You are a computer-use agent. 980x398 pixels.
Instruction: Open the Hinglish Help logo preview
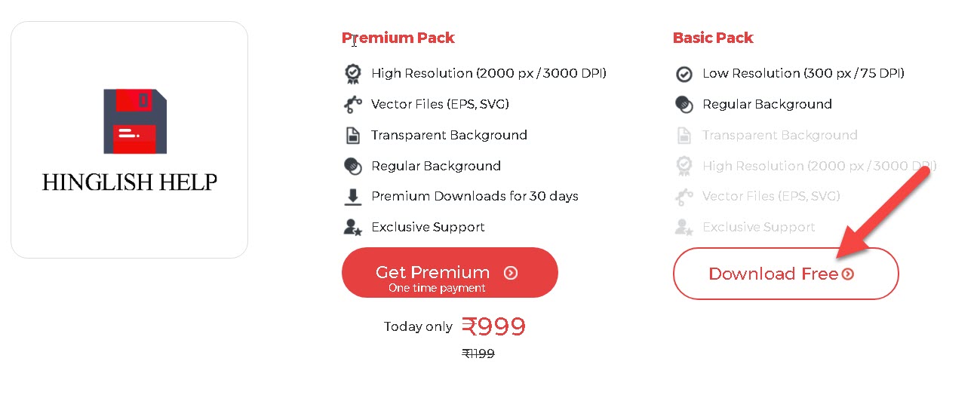pyautogui.click(x=130, y=140)
